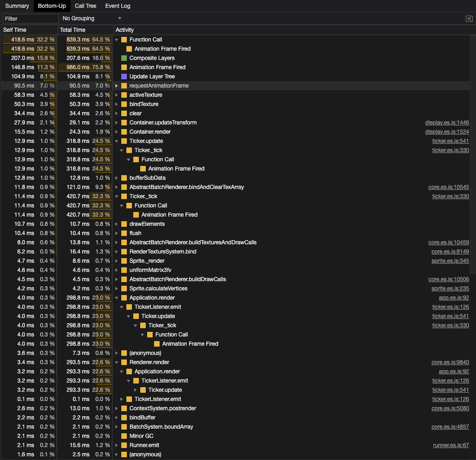Image resolution: width=476 pixels, height=460 pixels.
Task: Select the Bottom-Up tab
Action: 52,6
